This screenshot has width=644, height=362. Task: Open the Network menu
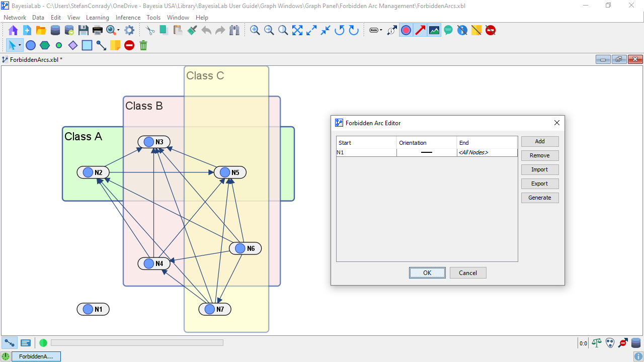coord(15,18)
